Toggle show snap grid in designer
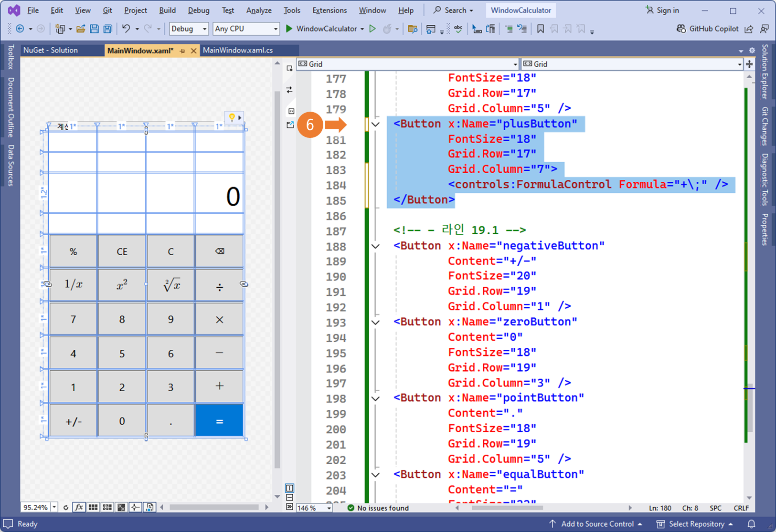 [93, 507]
